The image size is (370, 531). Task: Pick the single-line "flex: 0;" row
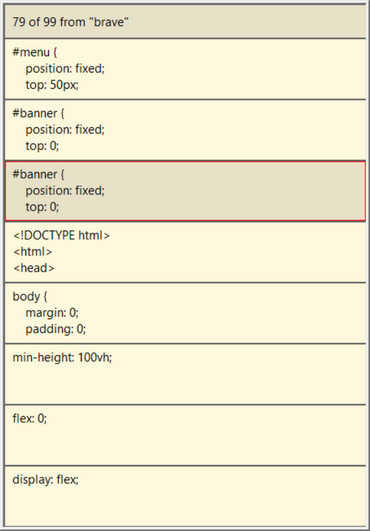pyautogui.click(x=185, y=435)
